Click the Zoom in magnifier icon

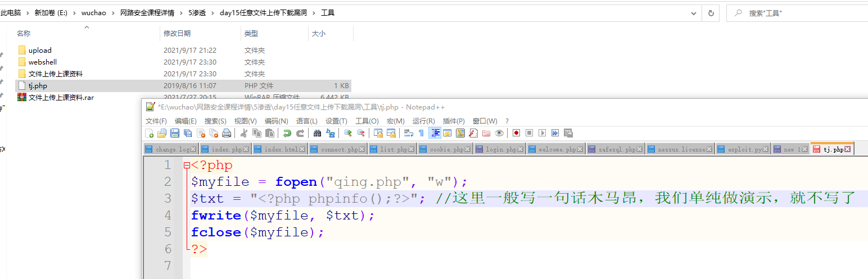click(348, 133)
